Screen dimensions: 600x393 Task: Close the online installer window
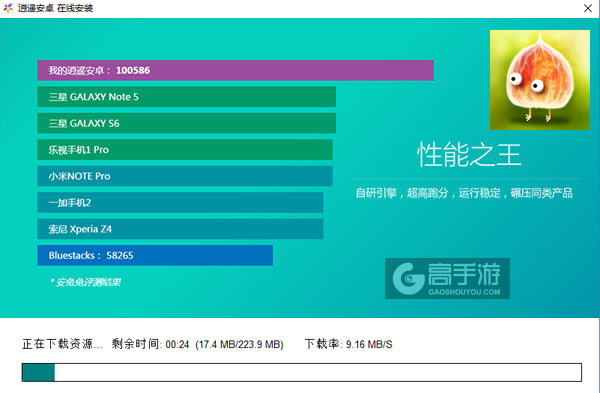(x=588, y=8)
